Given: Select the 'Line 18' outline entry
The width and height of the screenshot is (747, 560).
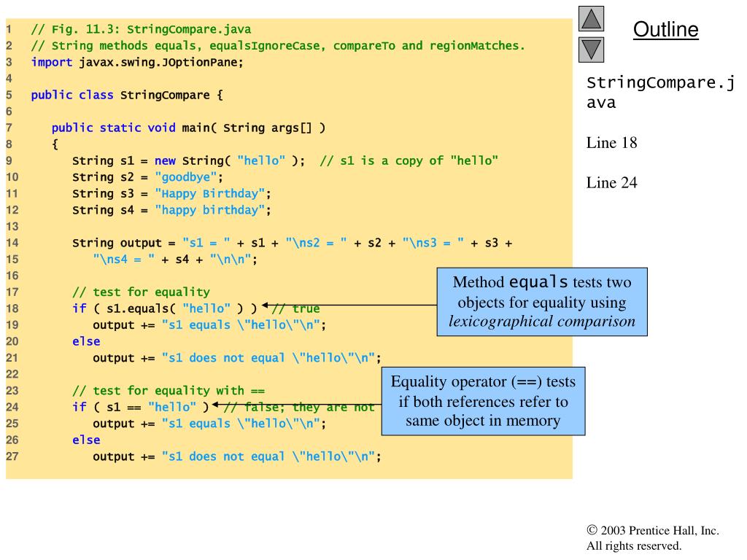Looking at the screenshot, I should (612, 143).
